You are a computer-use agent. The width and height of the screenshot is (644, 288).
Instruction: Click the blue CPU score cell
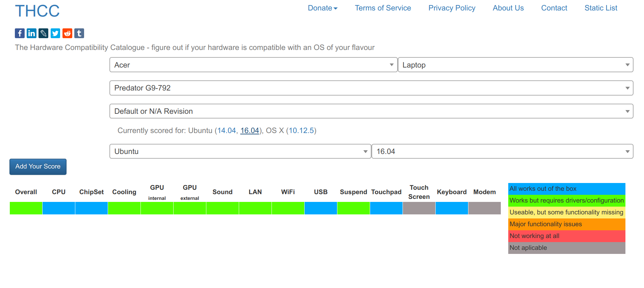tap(59, 208)
